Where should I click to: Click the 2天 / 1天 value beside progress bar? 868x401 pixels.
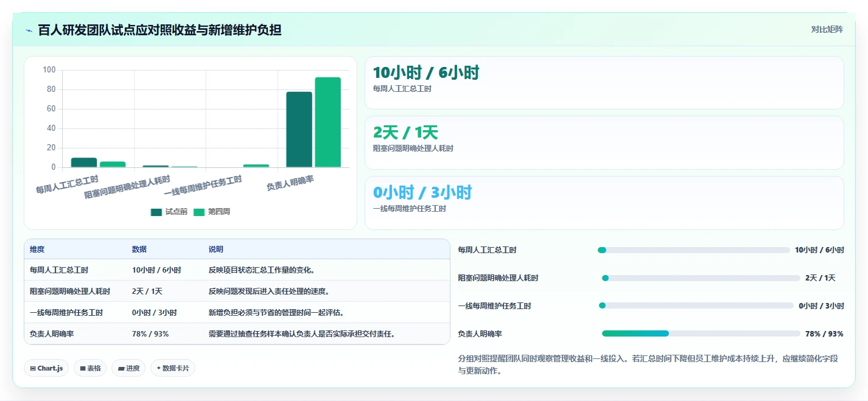[821, 278]
